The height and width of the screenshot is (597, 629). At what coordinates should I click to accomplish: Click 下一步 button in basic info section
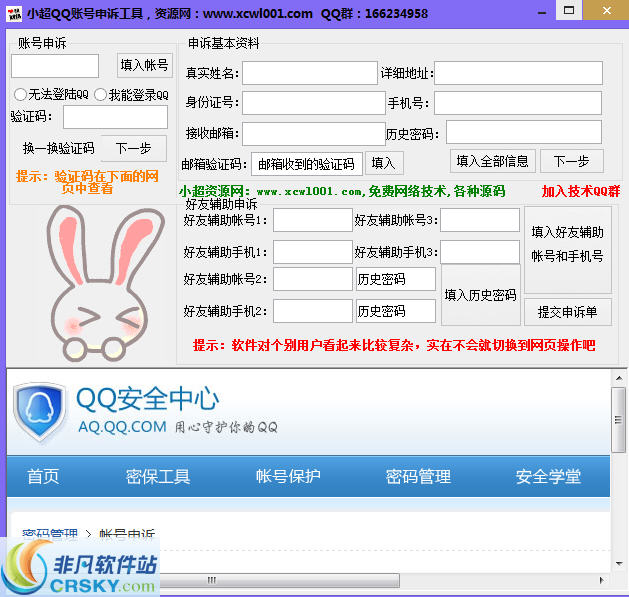point(572,161)
